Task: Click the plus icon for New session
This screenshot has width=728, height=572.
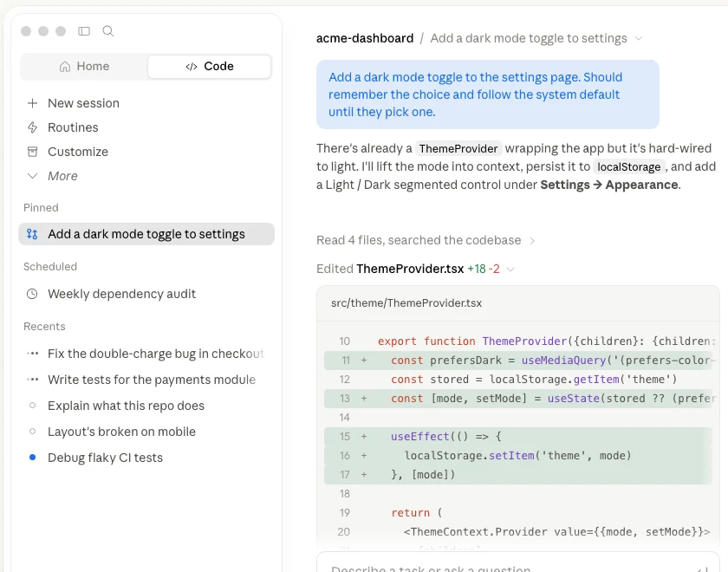Action: (33, 103)
